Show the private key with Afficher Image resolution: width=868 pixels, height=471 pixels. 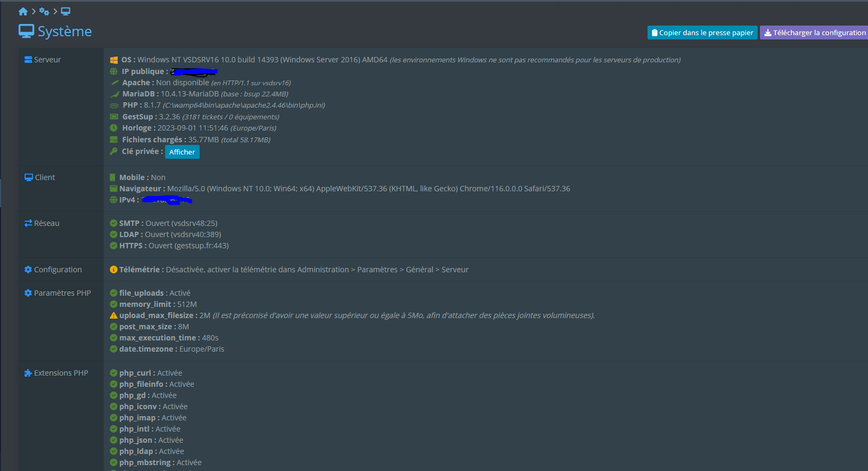tap(182, 152)
